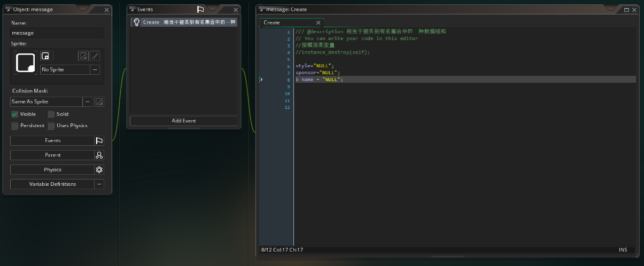644x266 pixels.
Task: Click the edit collision mask icon
Action: click(x=99, y=101)
